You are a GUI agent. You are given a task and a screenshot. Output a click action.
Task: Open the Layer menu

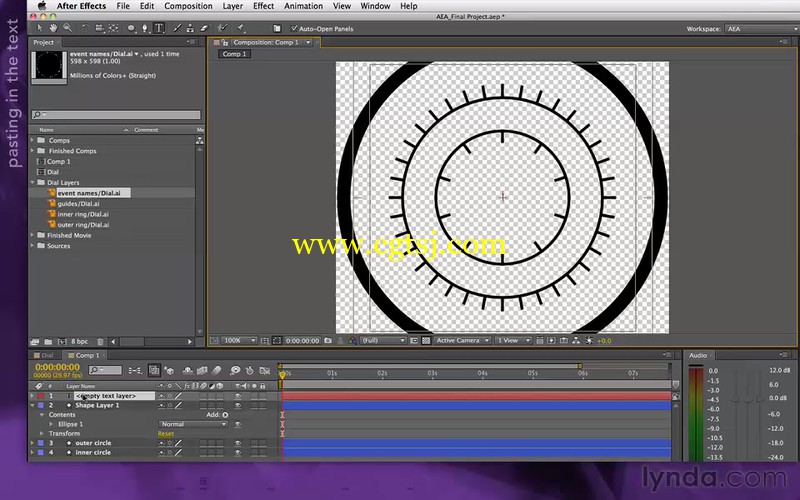[233, 6]
